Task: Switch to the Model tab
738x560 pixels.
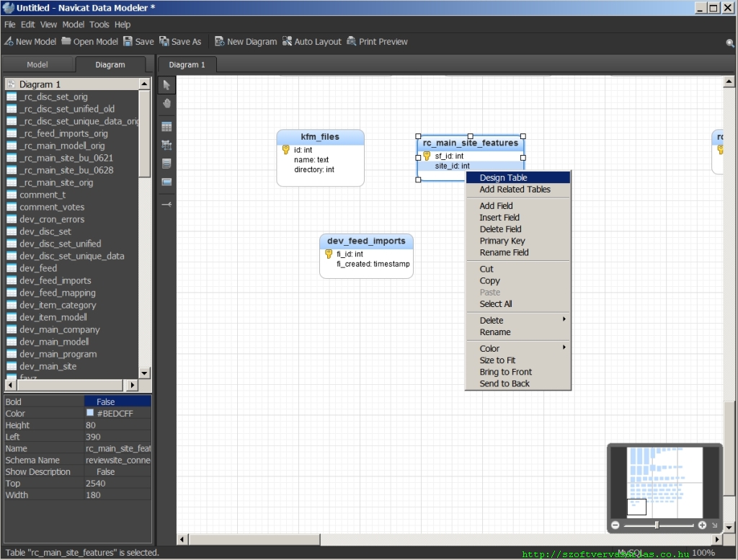Action: tap(37, 65)
